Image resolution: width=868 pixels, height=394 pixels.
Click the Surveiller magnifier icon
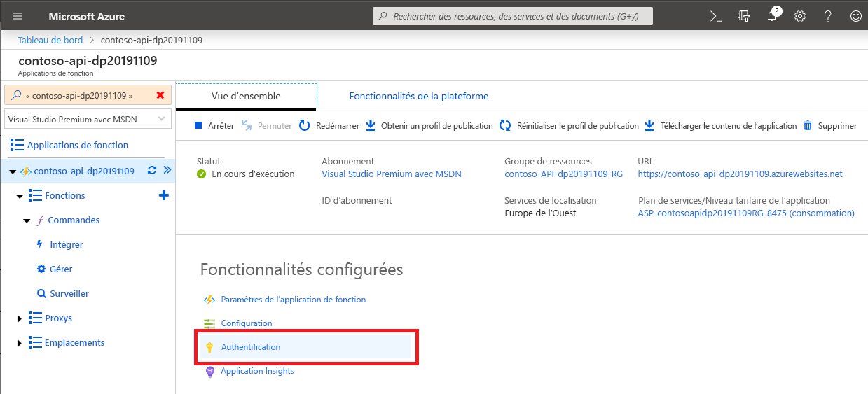(x=41, y=293)
